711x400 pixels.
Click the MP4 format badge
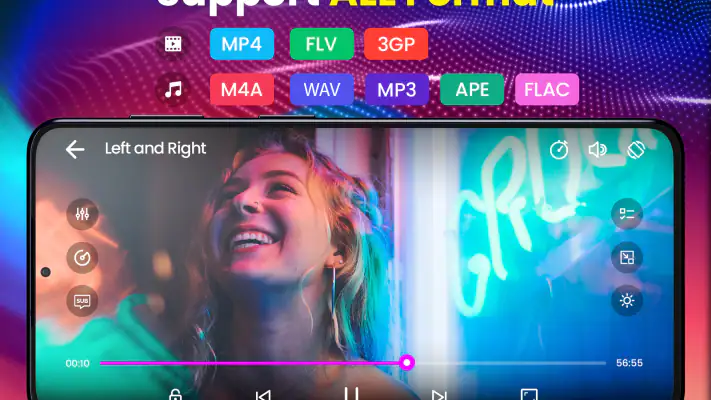(242, 44)
